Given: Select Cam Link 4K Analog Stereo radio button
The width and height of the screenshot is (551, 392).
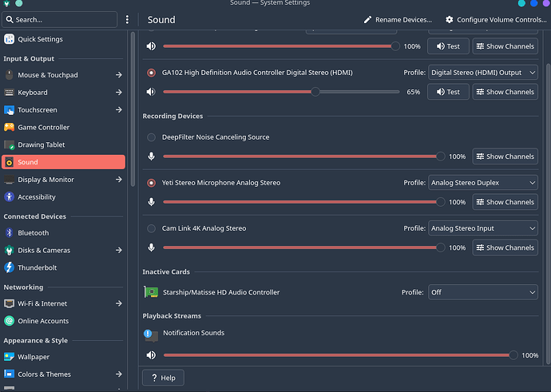Looking at the screenshot, I should 151,228.
